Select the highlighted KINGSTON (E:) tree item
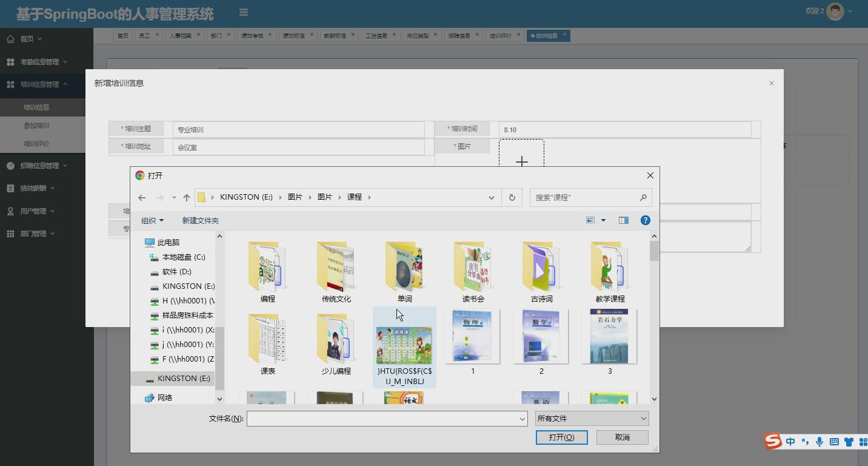 pyautogui.click(x=173, y=379)
